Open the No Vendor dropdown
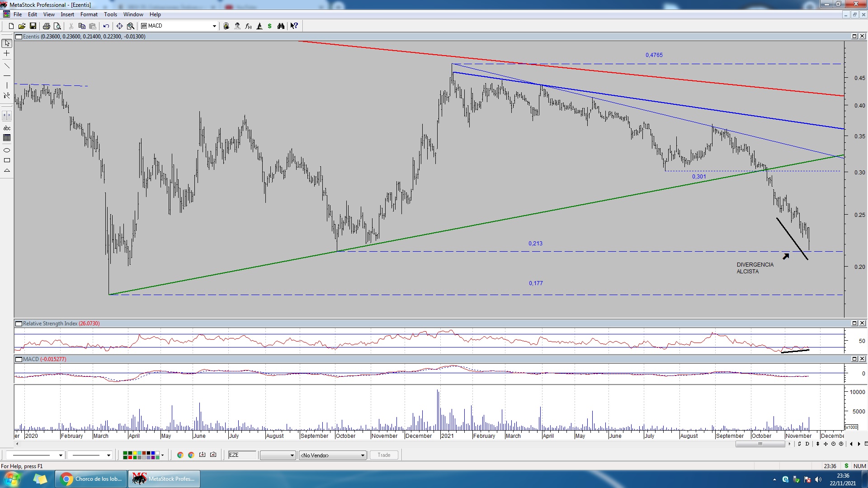This screenshot has height=488, width=868. pos(363,455)
